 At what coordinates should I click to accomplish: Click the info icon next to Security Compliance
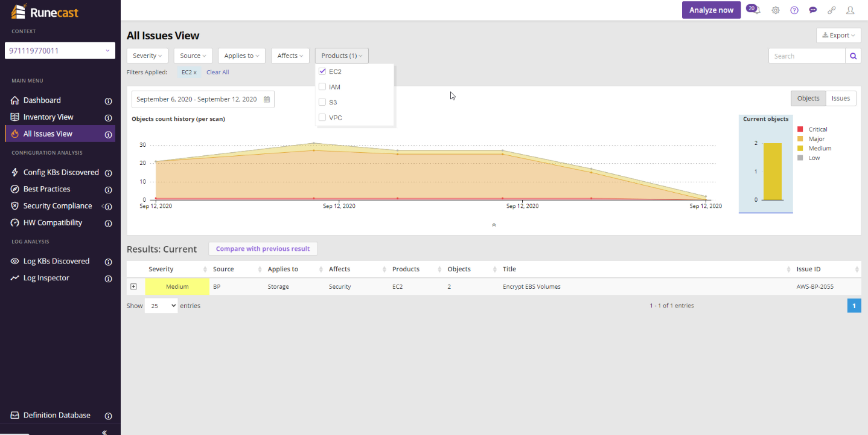click(x=109, y=207)
